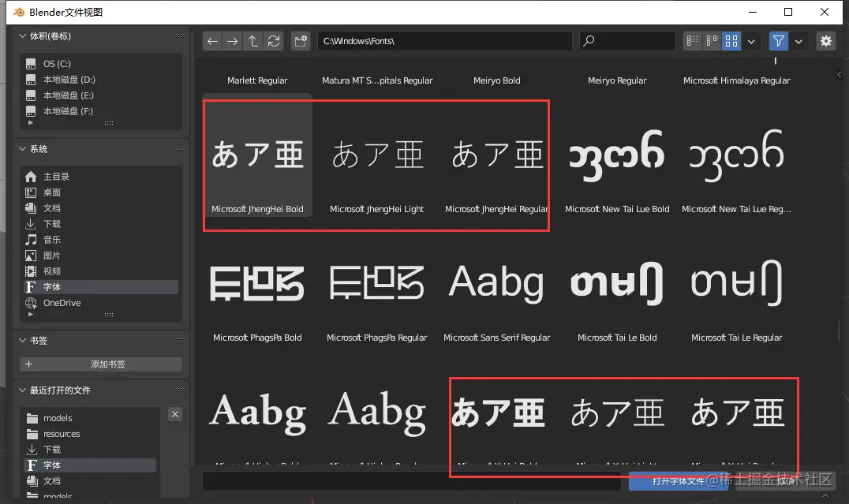The width and height of the screenshot is (849, 504).
Task: Refresh the file list
Action: (x=274, y=41)
